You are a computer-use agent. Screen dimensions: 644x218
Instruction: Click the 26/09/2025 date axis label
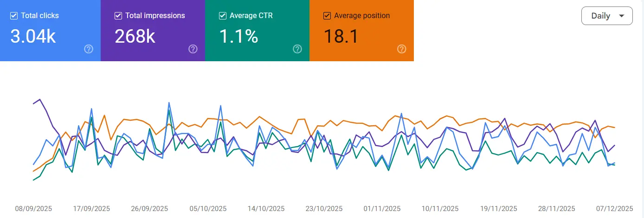149,209
